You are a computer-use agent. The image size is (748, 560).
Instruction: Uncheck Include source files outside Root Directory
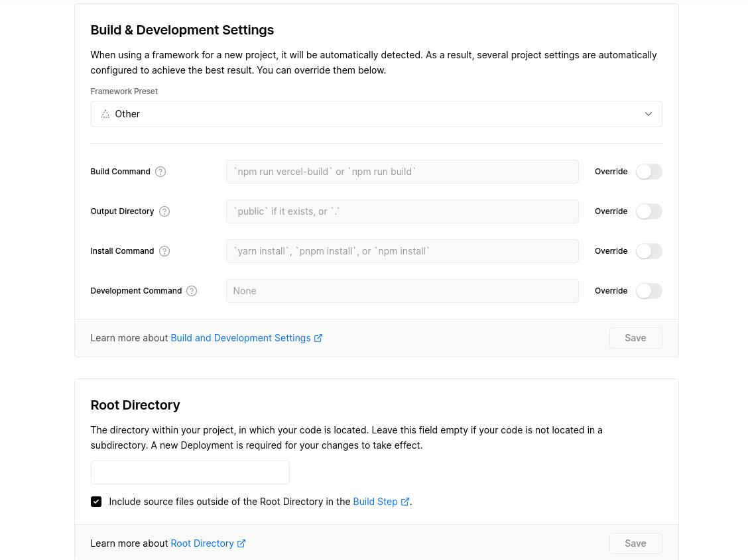(96, 502)
